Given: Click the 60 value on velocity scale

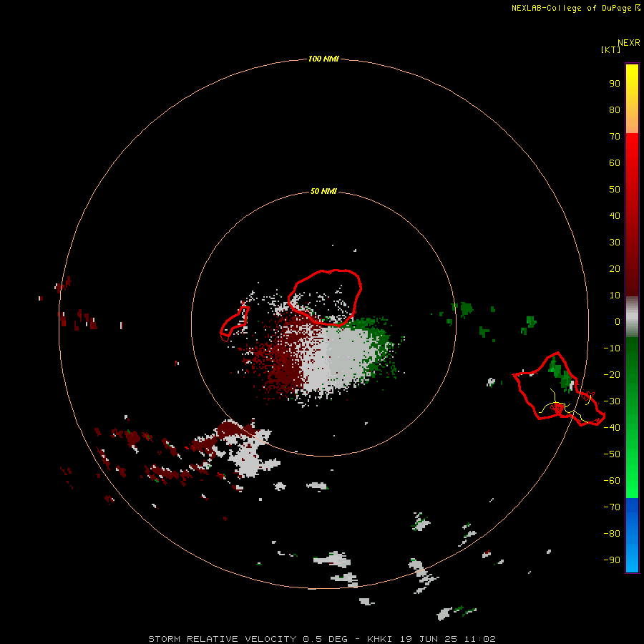Looking at the screenshot, I should point(615,162).
